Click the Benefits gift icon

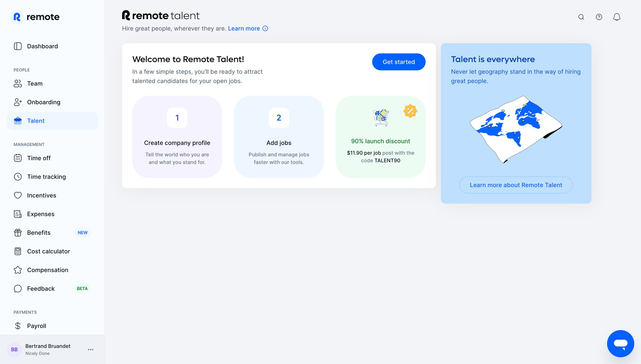point(18,233)
